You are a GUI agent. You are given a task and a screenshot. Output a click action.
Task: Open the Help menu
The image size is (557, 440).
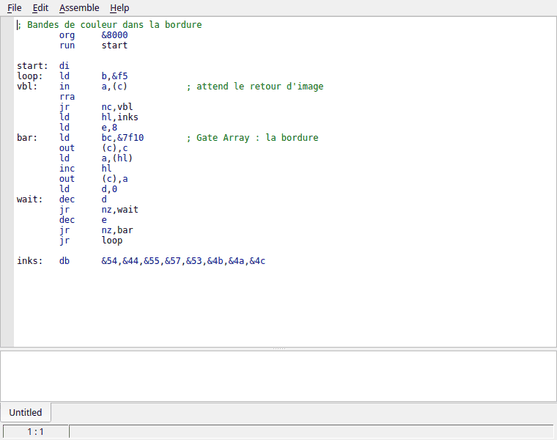pyautogui.click(x=119, y=8)
